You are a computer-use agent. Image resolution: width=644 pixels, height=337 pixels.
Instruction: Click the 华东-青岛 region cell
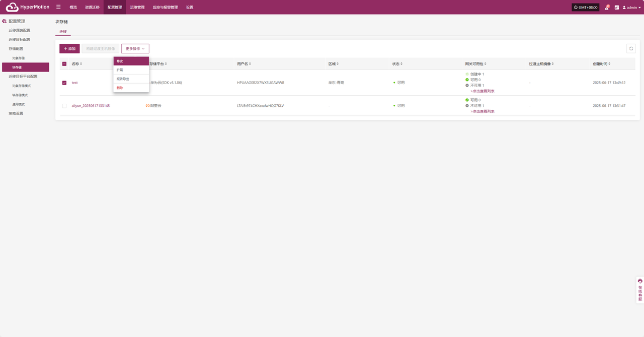coord(336,83)
